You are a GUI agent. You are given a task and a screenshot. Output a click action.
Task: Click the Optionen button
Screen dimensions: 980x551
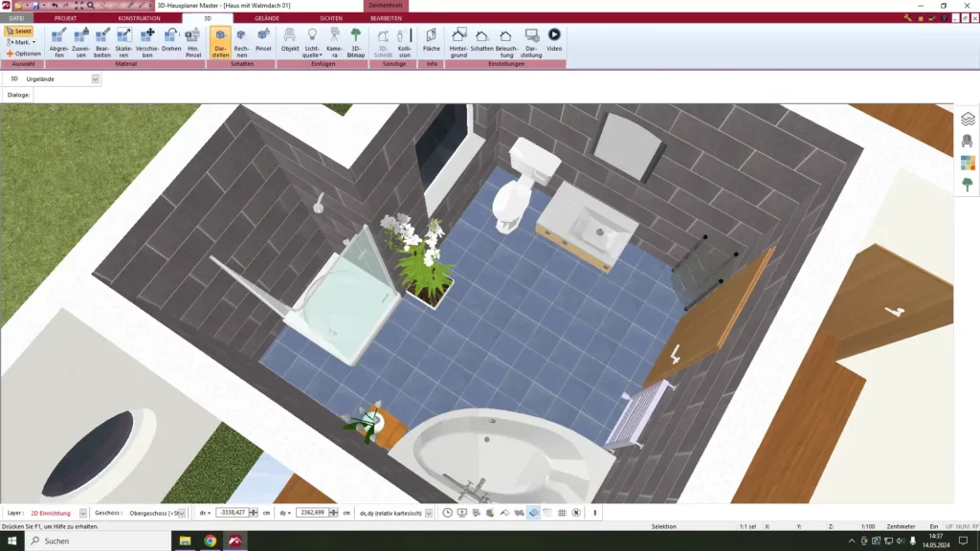click(24, 54)
